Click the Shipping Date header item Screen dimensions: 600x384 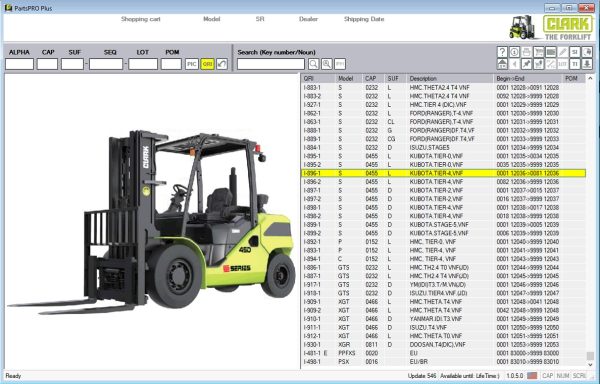coord(364,19)
